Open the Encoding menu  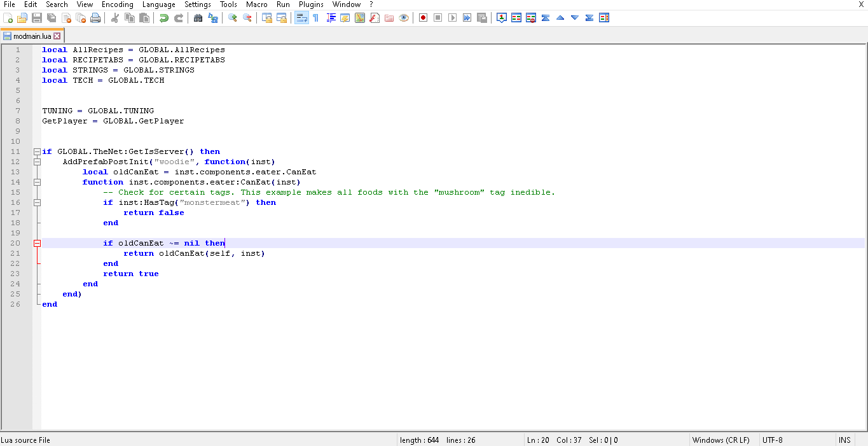pos(117,4)
